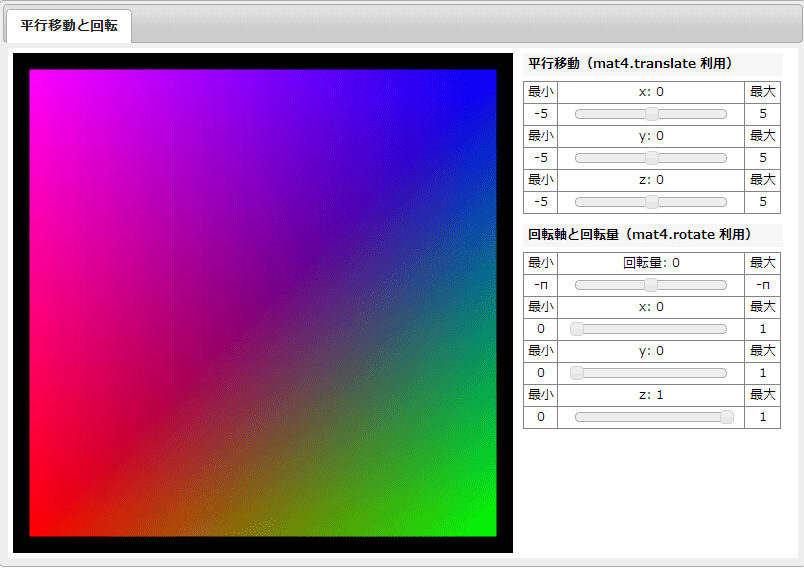The width and height of the screenshot is (804, 570).
Task: Click the 回転量 rotation amount slider
Action: tap(651, 285)
